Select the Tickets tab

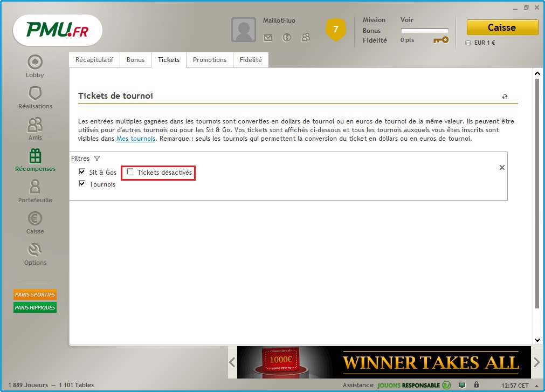click(169, 60)
